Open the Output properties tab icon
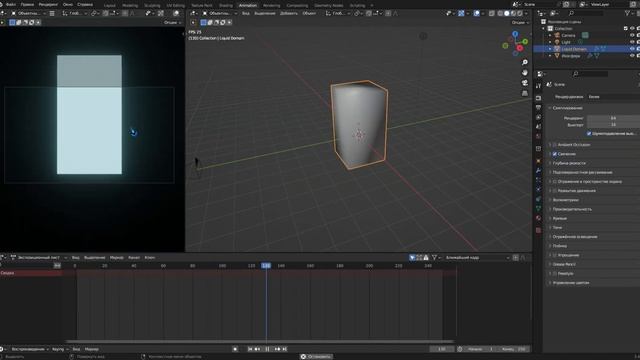The image size is (640, 360). (x=538, y=108)
